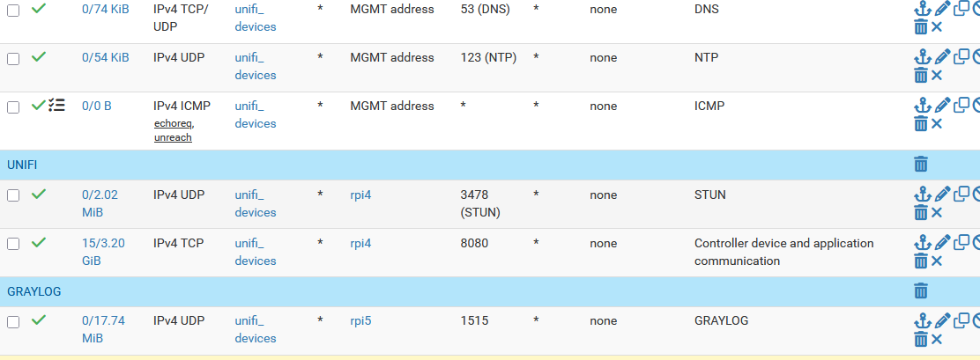
Task: Open the 15/3.20 GiB states link
Action: [104, 252]
